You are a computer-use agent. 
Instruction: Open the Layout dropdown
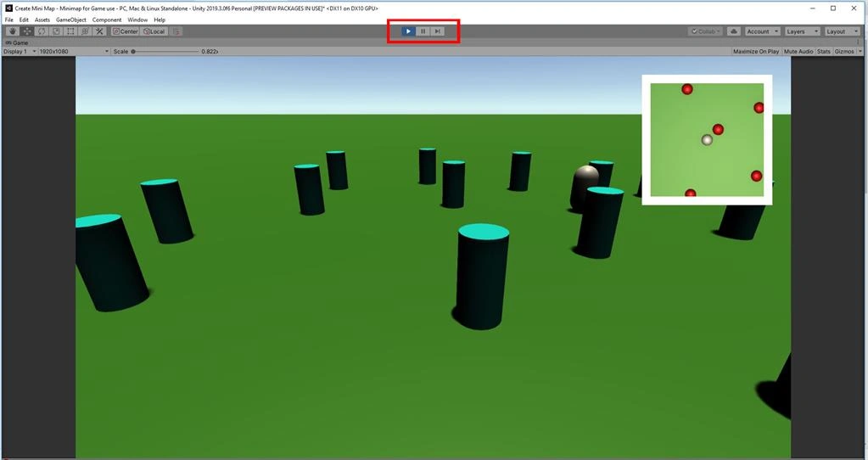pyautogui.click(x=842, y=31)
